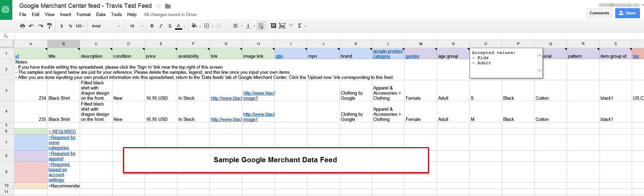Select column B header
This screenshot has width=644, height=196.
click(x=64, y=44)
